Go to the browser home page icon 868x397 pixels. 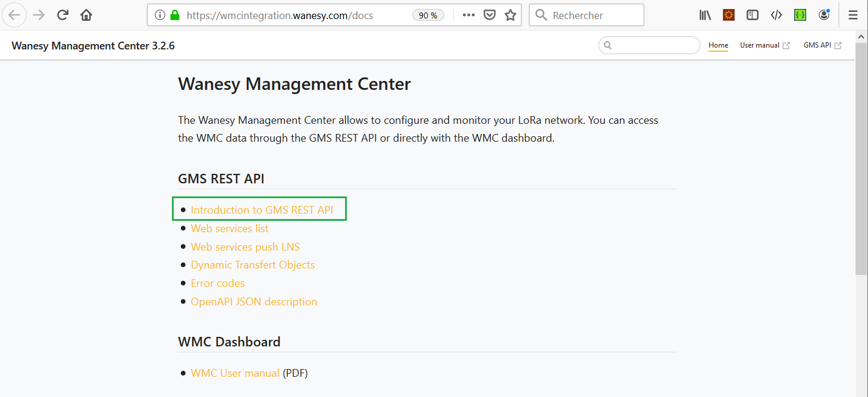86,15
